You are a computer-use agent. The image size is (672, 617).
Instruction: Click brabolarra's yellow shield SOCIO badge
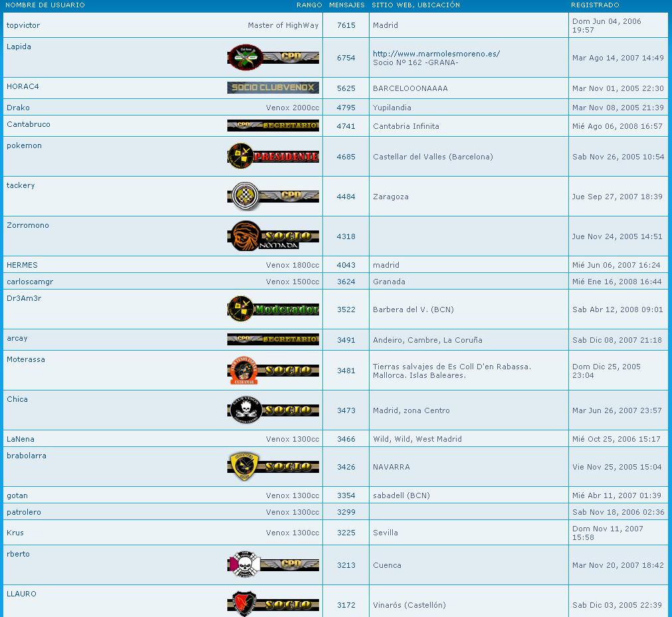click(273, 467)
